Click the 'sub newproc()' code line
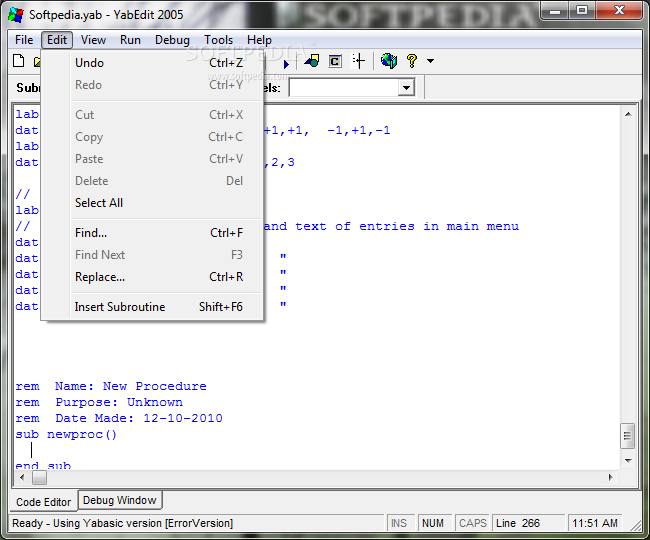650x540 pixels. click(66, 434)
